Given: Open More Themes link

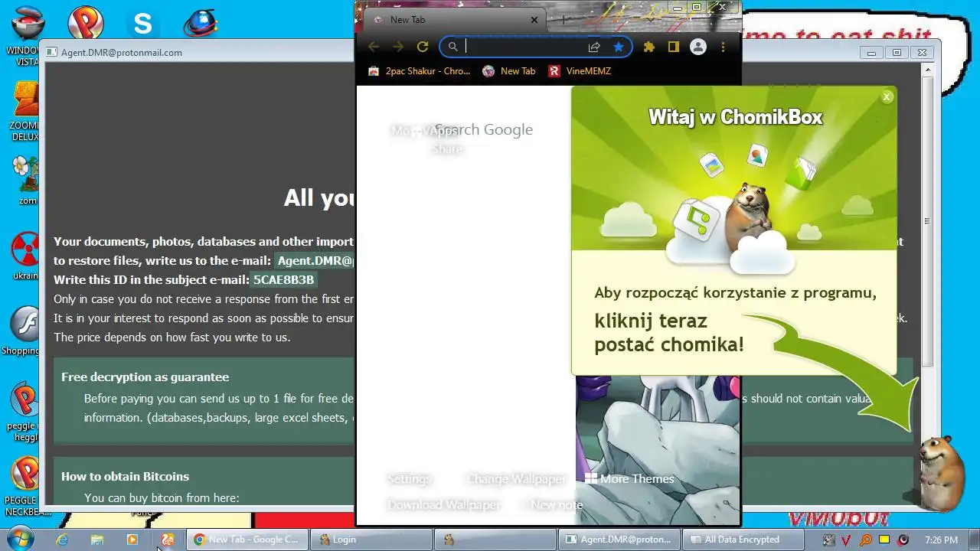Looking at the screenshot, I should click(629, 479).
